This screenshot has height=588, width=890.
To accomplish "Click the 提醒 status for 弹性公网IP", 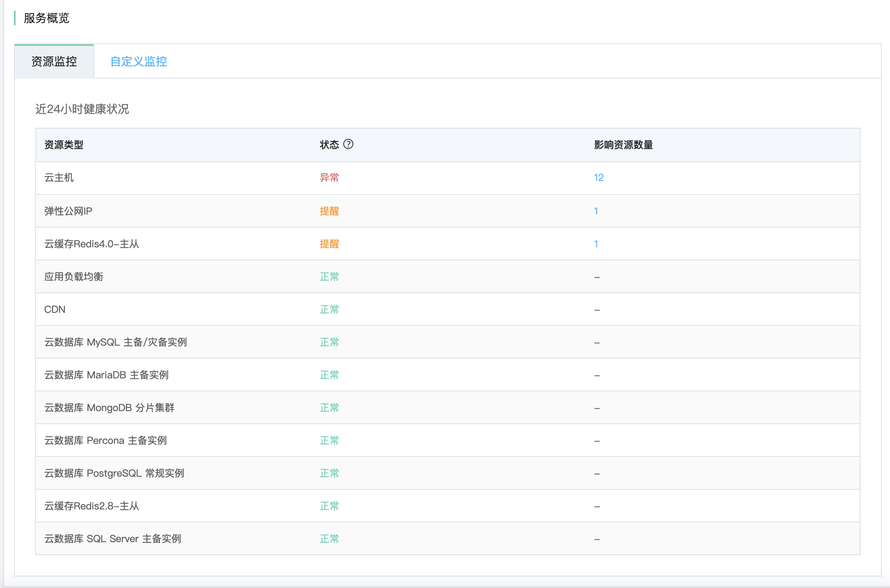I will pyautogui.click(x=329, y=211).
